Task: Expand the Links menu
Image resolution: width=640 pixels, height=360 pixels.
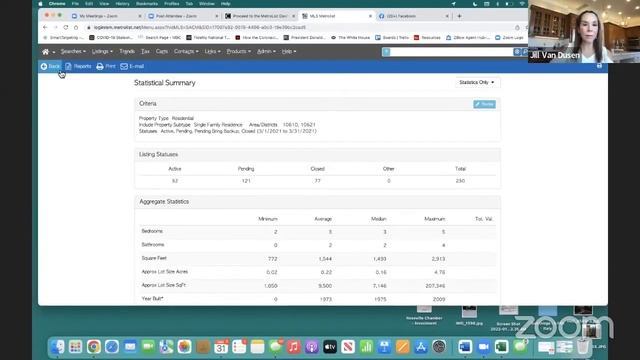Action: point(212,52)
